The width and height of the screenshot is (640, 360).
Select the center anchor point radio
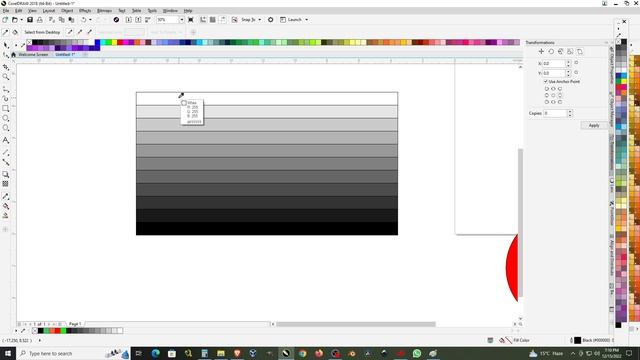pyautogui.click(x=553, y=95)
